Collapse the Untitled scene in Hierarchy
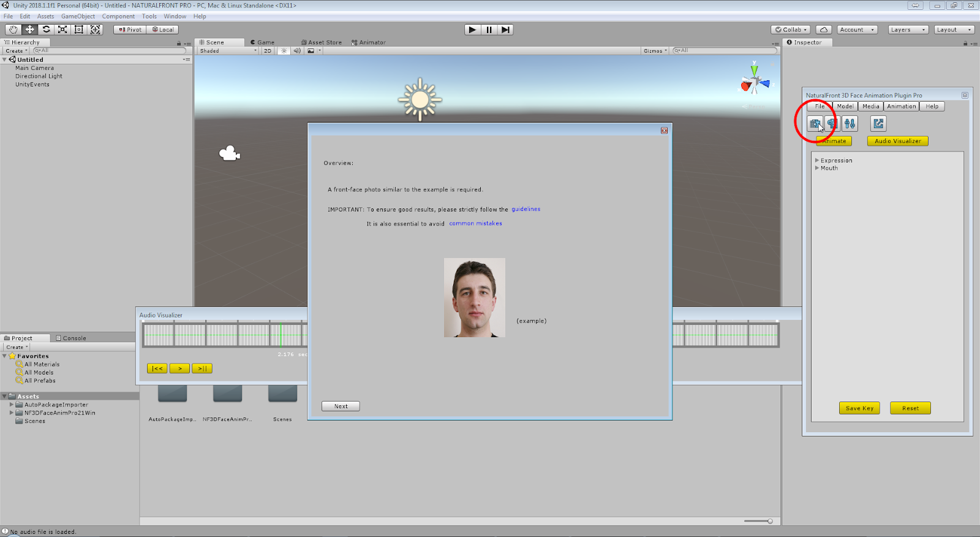The image size is (980, 537). (x=5, y=59)
